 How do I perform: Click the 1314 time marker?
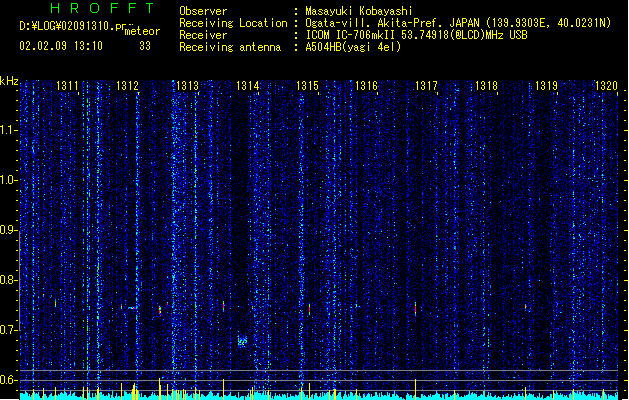248,86
